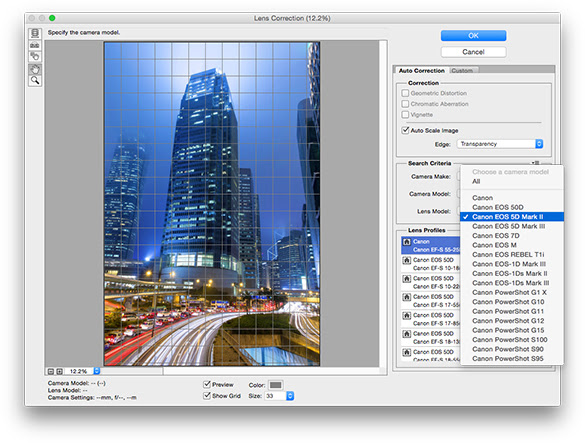
Task: Click the profile icon of selected Canon EF-S 55 profile
Action: 407,242
